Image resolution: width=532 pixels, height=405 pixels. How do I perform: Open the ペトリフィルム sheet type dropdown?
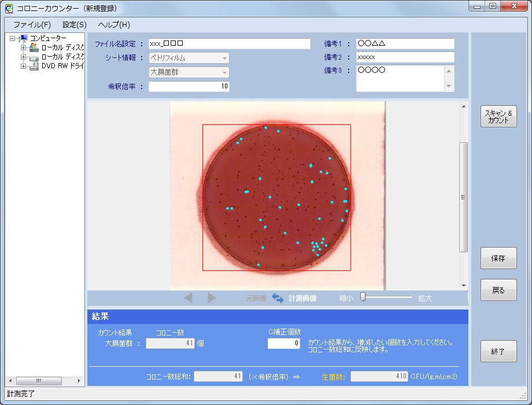189,58
